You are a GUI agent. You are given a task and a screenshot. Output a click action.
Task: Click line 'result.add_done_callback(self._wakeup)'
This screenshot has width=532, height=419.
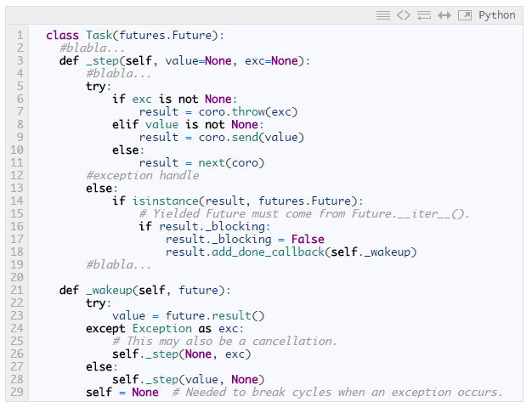click(x=291, y=252)
